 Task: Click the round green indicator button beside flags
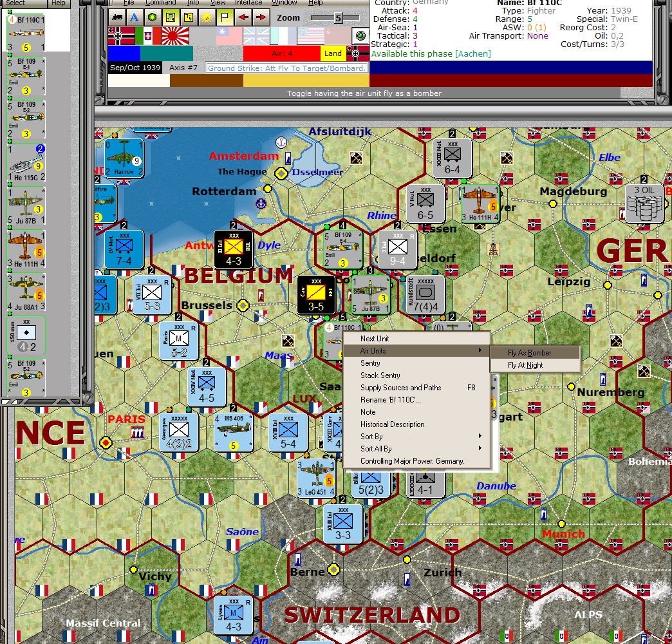tap(361, 35)
